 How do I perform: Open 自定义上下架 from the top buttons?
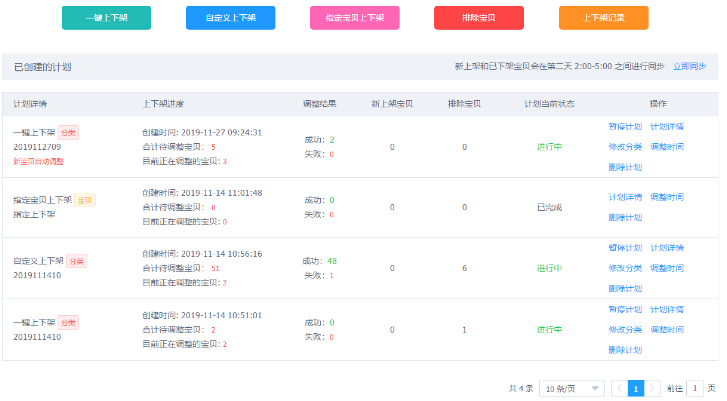pos(230,18)
